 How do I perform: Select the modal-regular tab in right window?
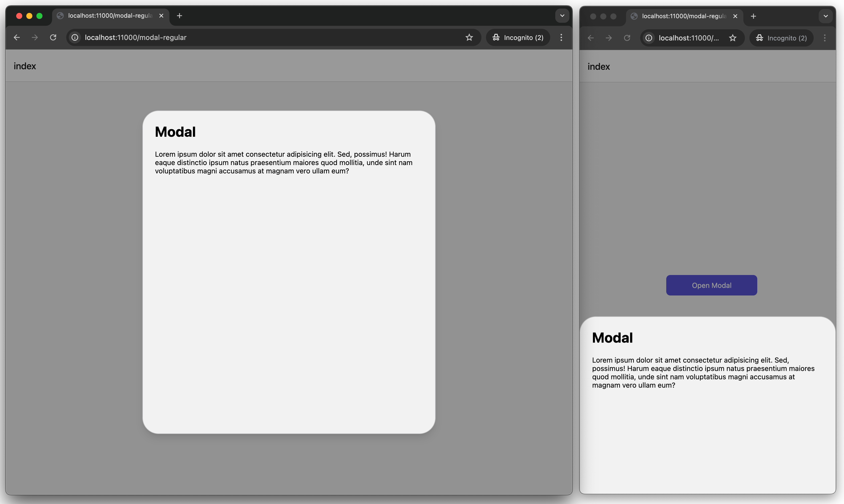click(x=683, y=16)
